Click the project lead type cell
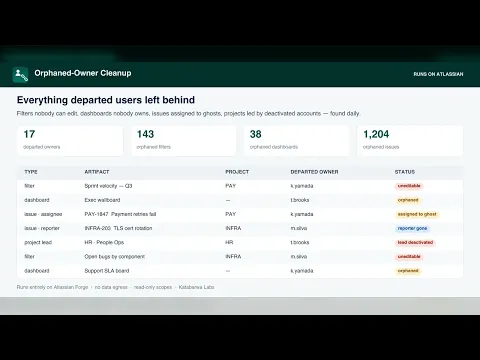Image resolution: width=480 pixels, height=360 pixels. (x=38, y=242)
